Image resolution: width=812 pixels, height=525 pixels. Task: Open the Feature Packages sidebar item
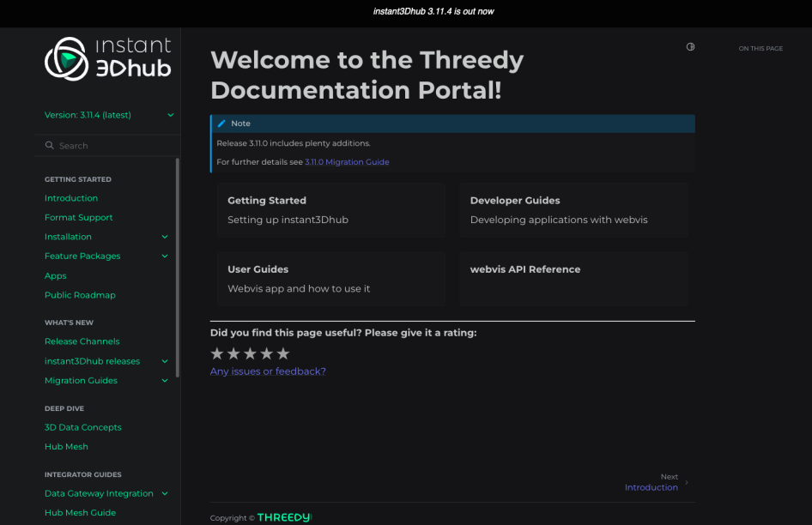(82, 256)
